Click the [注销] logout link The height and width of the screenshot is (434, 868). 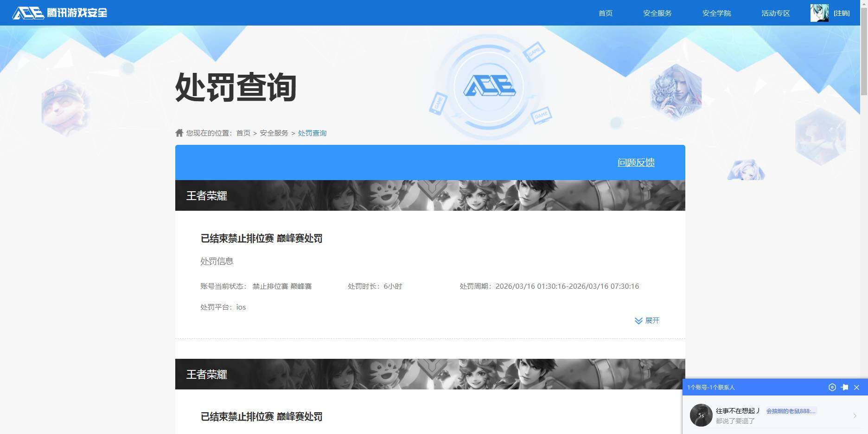point(842,13)
